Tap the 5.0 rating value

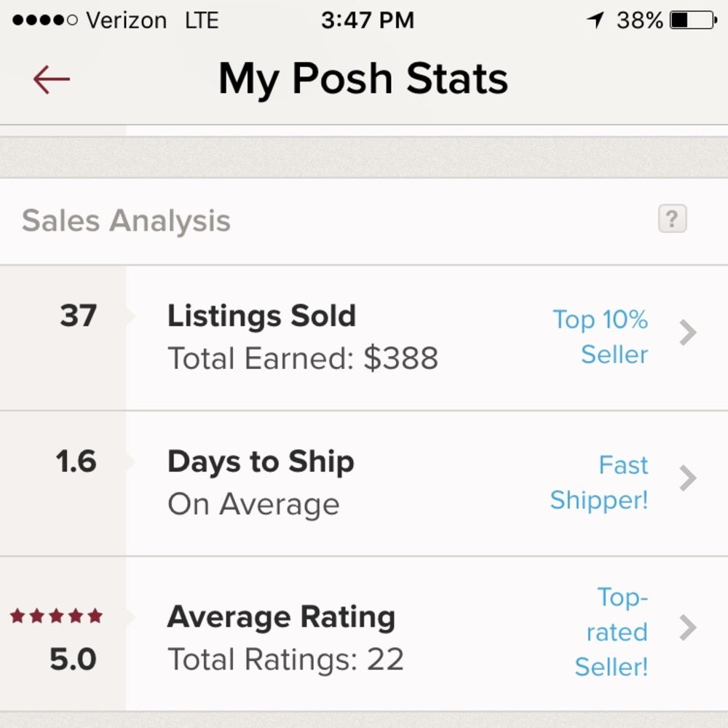73,660
